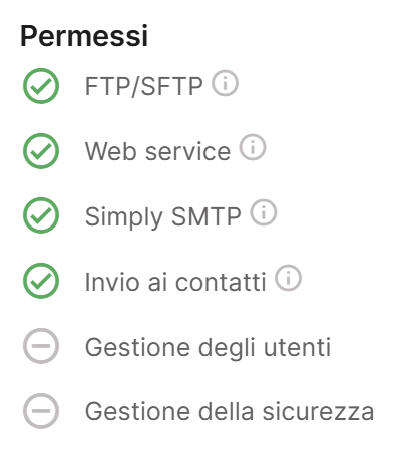The height and width of the screenshot is (450, 410).
Task: Show info for Invio ai contatti
Action: [288, 278]
